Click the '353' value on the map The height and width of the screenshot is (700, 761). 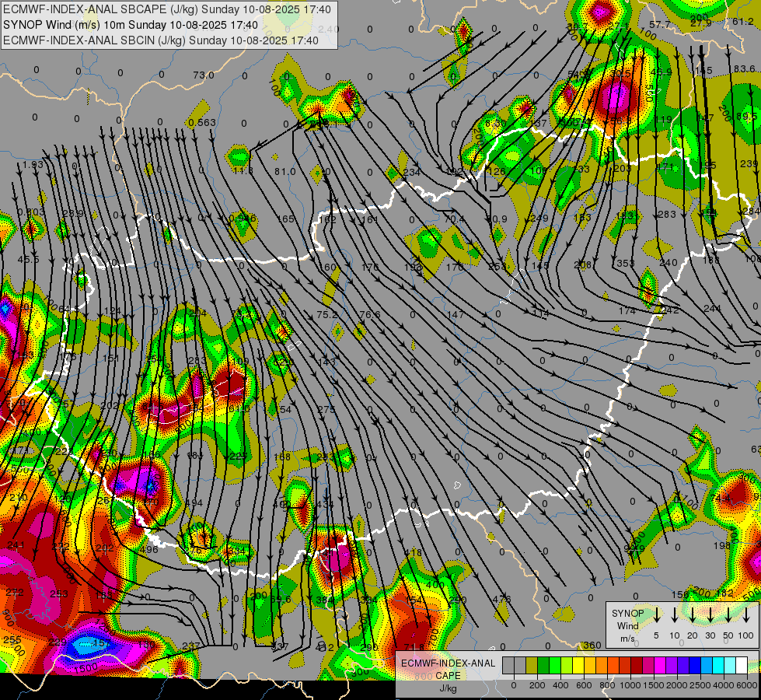[x=626, y=264]
